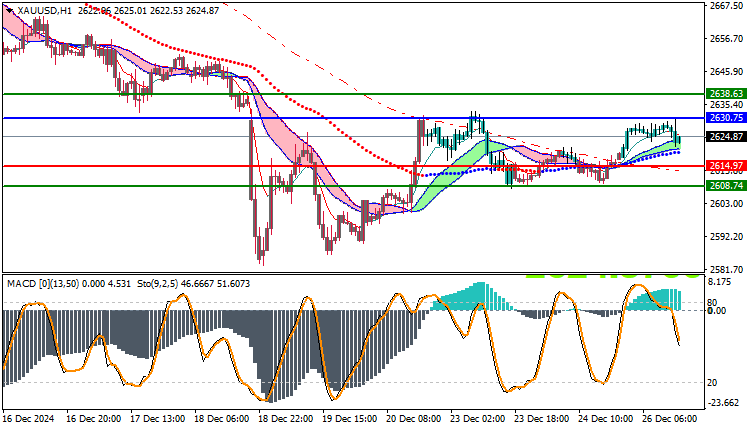Select the XAUUSD,H1 symbol title
The height and width of the screenshot is (430, 750).
click(44, 10)
